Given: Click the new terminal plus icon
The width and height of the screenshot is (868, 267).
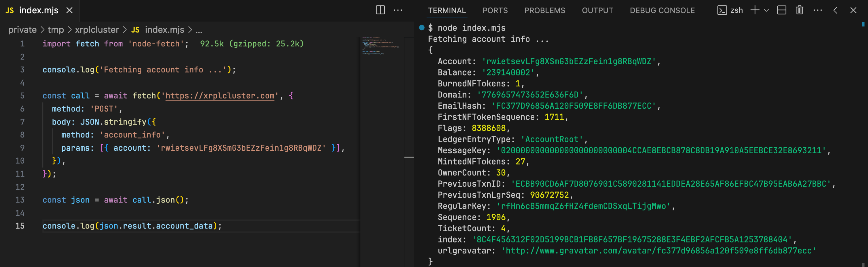Looking at the screenshot, I should point(755,10).
